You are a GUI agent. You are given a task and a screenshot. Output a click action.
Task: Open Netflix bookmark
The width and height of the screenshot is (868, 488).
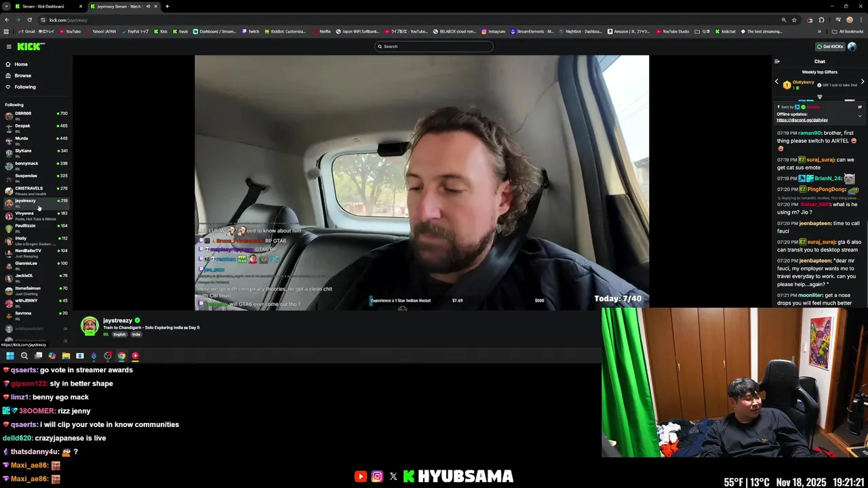tap(322, 31)
